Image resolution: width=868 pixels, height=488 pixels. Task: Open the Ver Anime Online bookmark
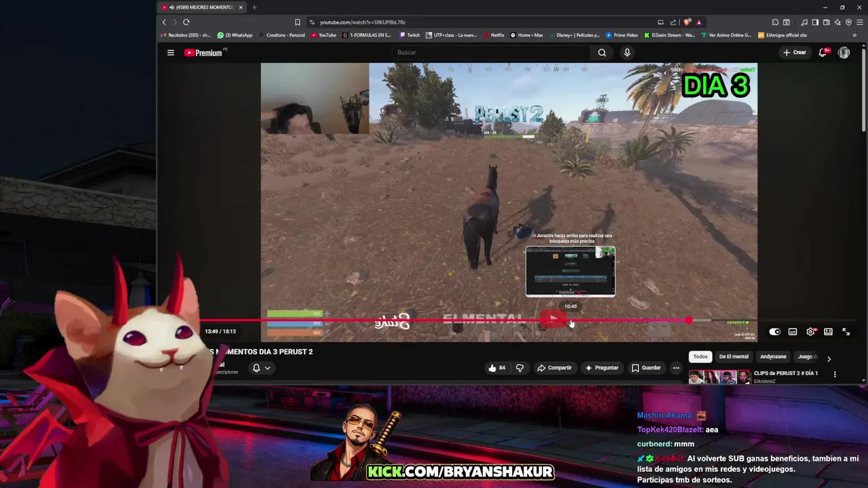point(726,35)
